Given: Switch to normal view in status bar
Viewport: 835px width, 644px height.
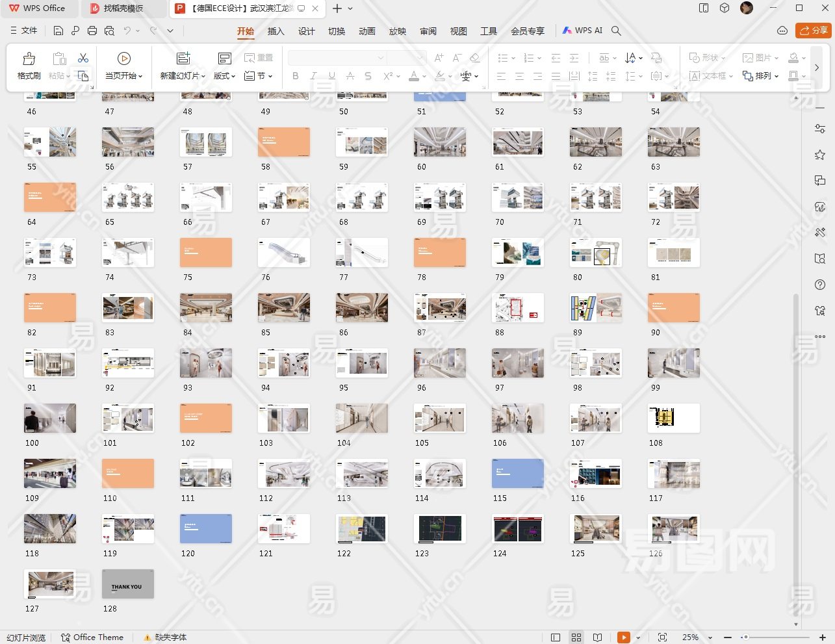Looking at the screenshot, I should 556,638.
